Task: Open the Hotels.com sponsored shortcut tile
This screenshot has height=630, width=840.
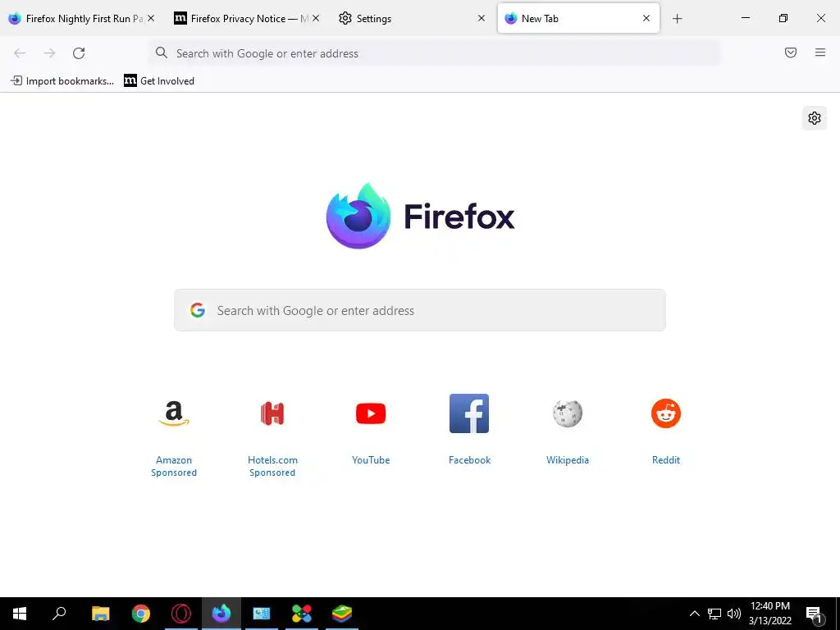Action: [272, 413]
